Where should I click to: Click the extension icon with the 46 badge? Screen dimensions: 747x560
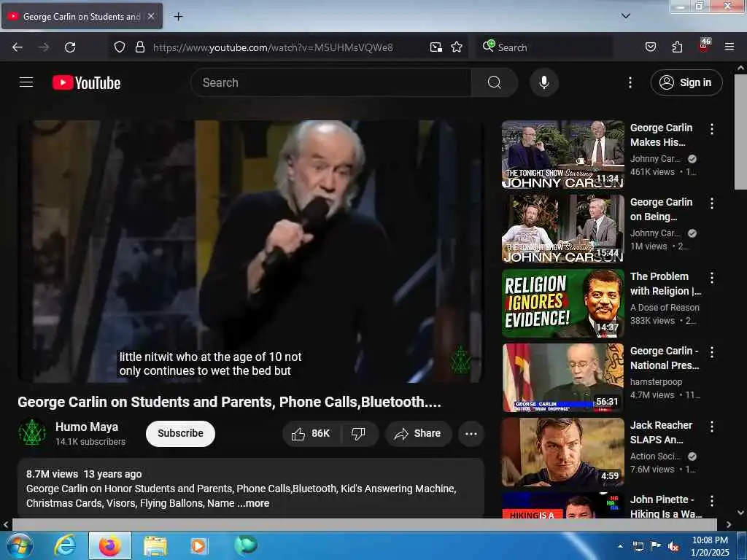(x=704, y=45)
